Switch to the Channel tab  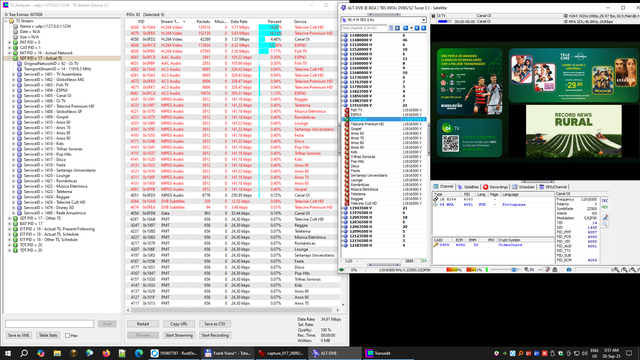click(444, 187)
